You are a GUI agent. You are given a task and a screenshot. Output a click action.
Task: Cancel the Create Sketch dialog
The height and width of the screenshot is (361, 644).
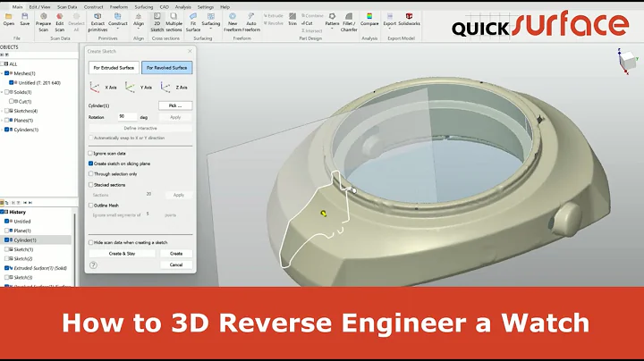click(x=176, y=264)
